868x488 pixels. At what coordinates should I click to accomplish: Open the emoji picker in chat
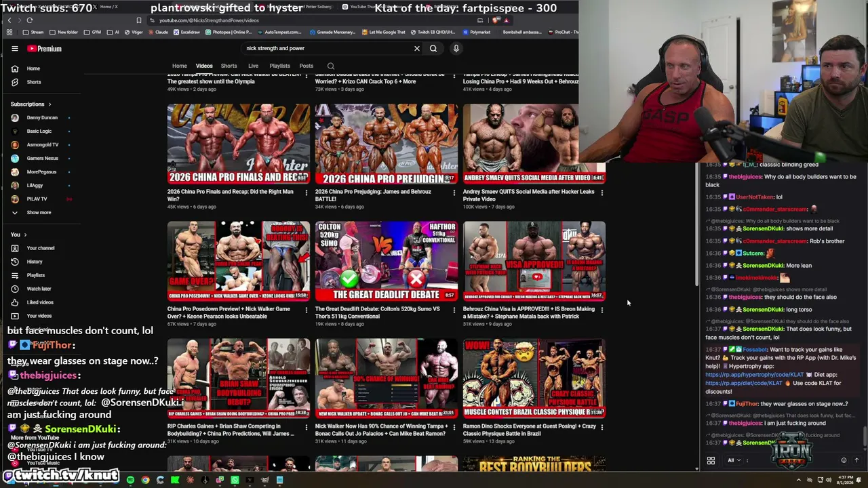[844, 460]
